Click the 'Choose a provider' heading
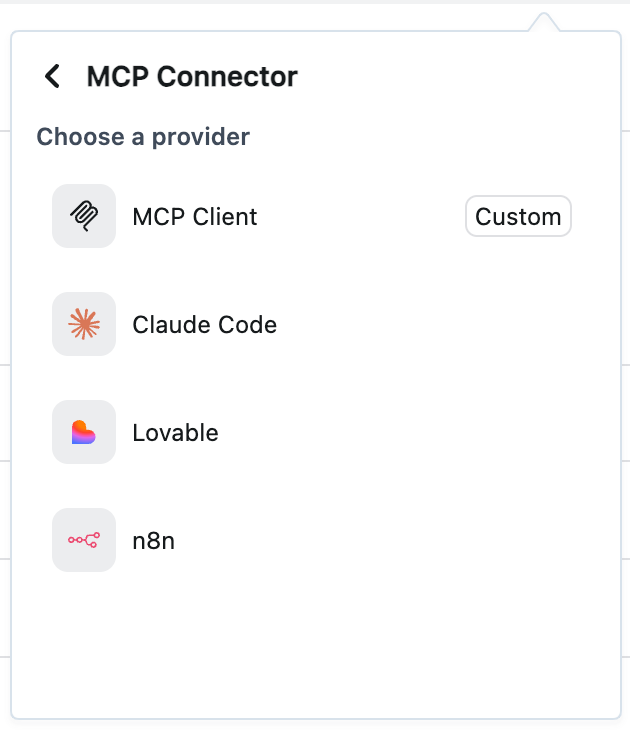Image resolution: width=630 pixels, height=734 pixels. [143, 136]
